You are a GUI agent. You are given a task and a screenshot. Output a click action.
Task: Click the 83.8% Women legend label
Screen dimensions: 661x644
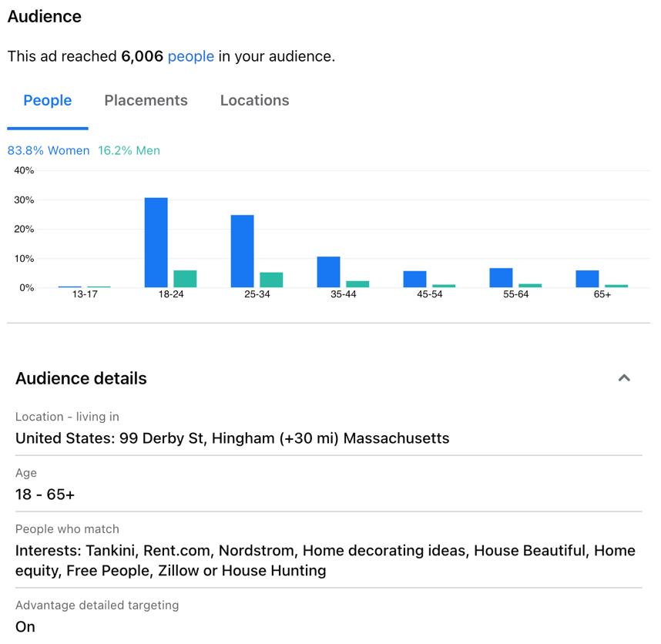(x=49, y=150)
